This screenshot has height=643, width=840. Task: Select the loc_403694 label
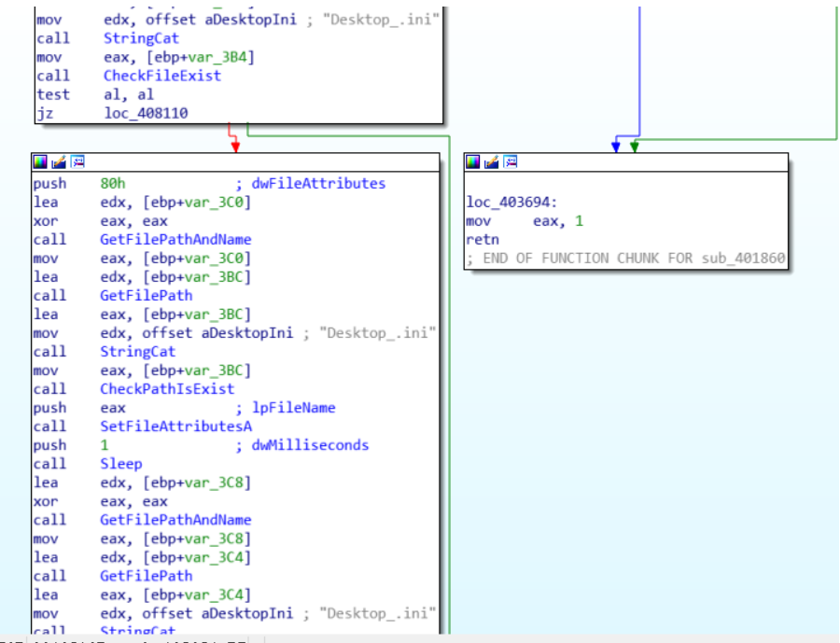point(511,203)
